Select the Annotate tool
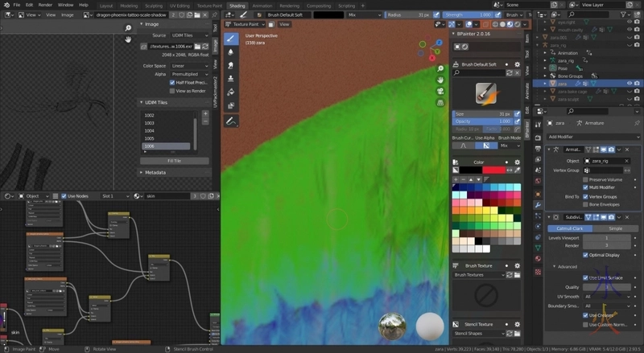 coord(231,121)
